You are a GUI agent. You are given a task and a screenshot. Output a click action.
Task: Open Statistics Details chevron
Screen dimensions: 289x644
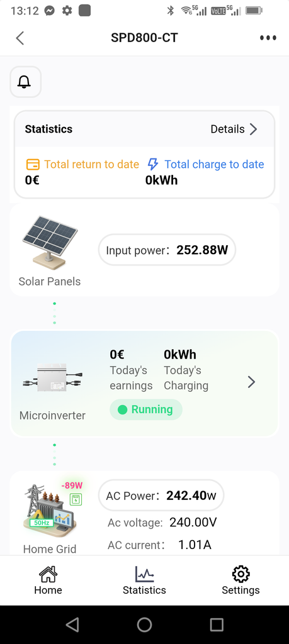point(254,130)
